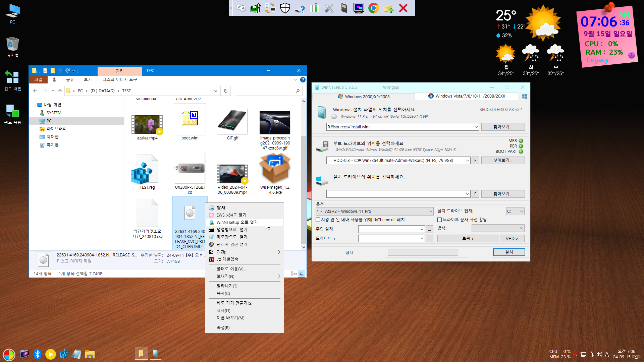Choose 관리자 권한 얻기 in context menu

pyautogui.click(x=245, y=245)
